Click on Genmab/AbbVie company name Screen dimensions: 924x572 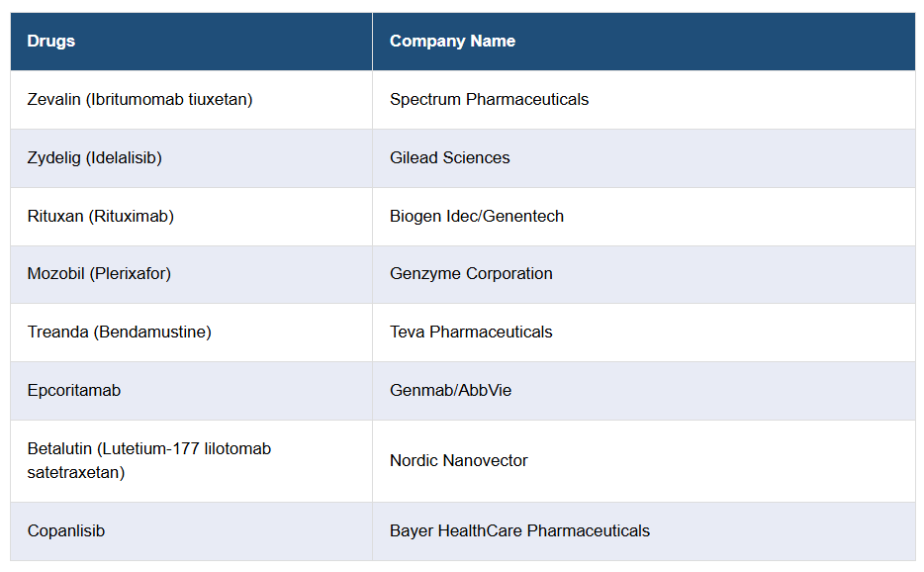click(x=450, y=391)
